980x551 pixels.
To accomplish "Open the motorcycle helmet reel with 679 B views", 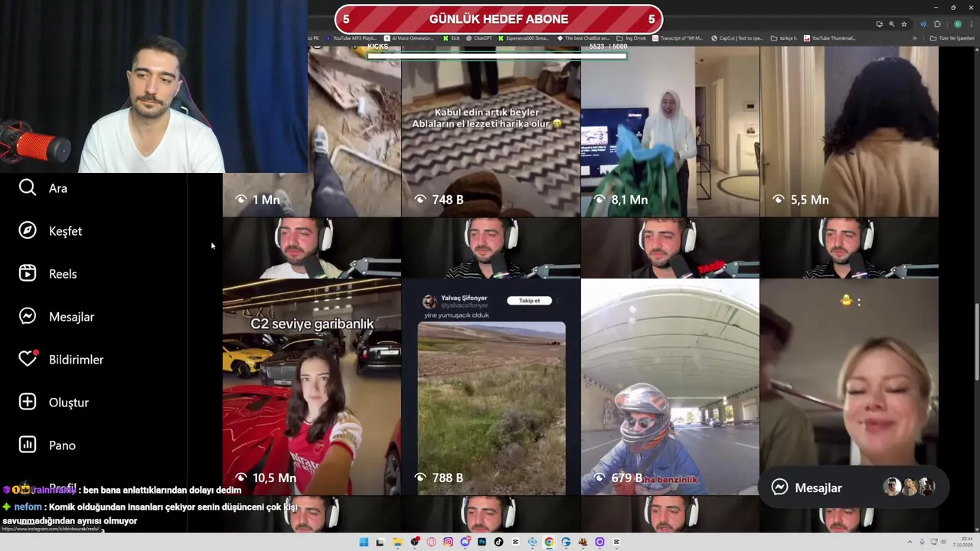I will [x=670, y=386].
